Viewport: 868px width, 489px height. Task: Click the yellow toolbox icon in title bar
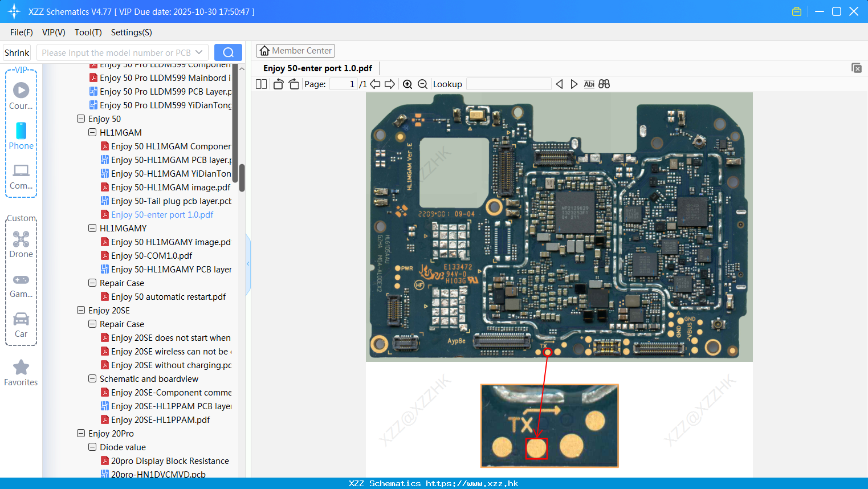797,11
